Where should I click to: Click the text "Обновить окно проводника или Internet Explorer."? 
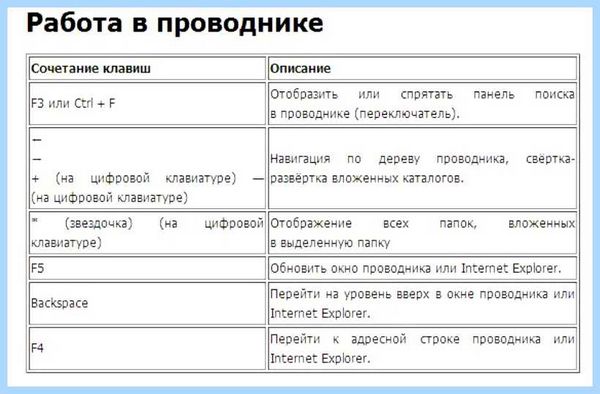tap(416, 268)
